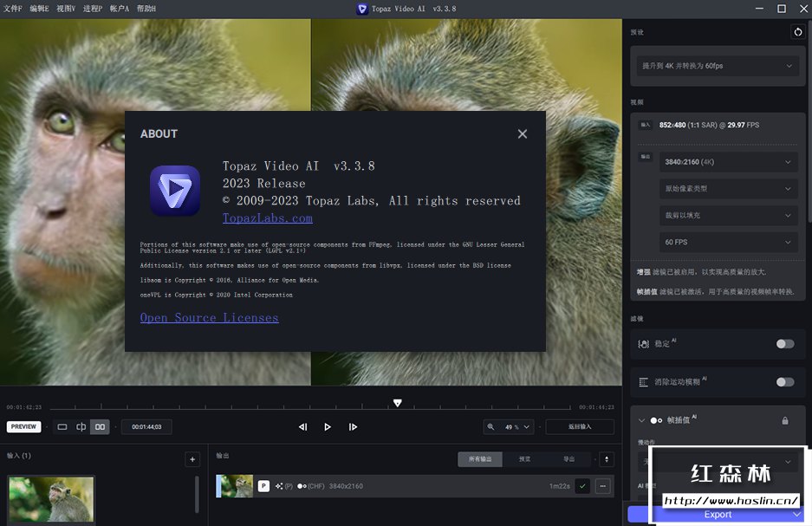Toggle the 稳定 stabilization switch
Viewport: 812px width, 526px height.
[x=785, y=344]
